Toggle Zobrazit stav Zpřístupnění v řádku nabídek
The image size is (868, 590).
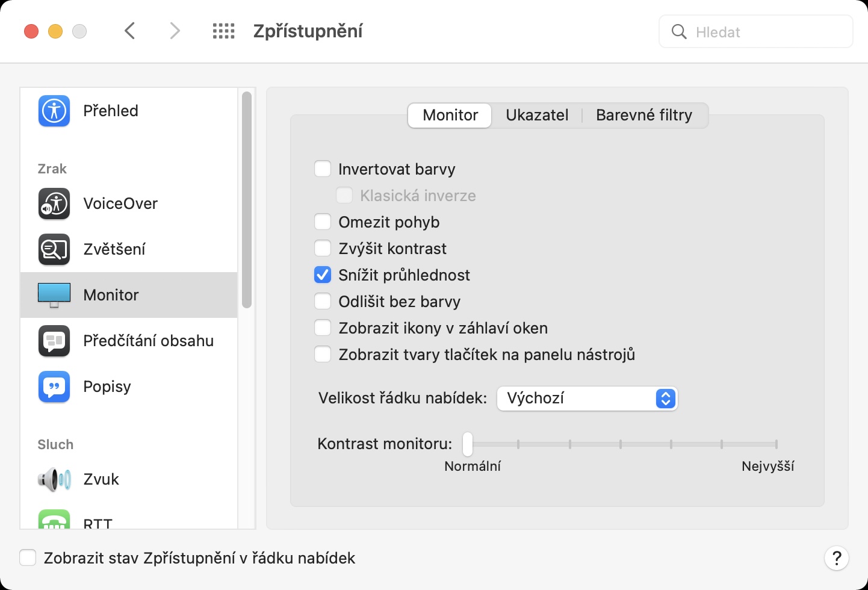point(28,558)
